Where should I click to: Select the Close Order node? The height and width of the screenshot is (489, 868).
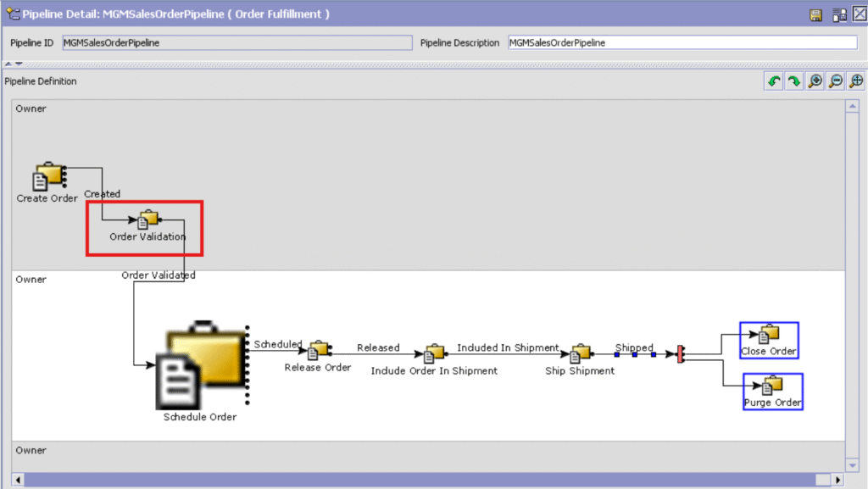[x=769, y=334]
